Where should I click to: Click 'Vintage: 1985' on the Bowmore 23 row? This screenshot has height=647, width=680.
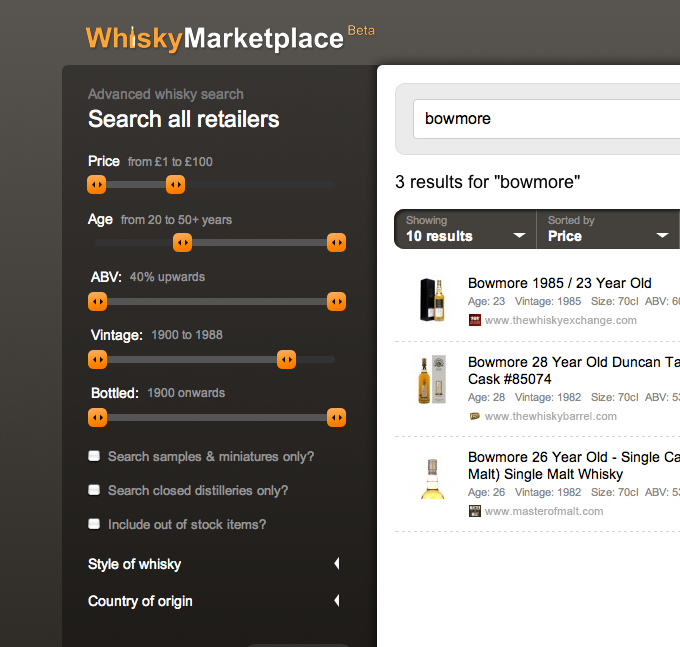point(548,301)
